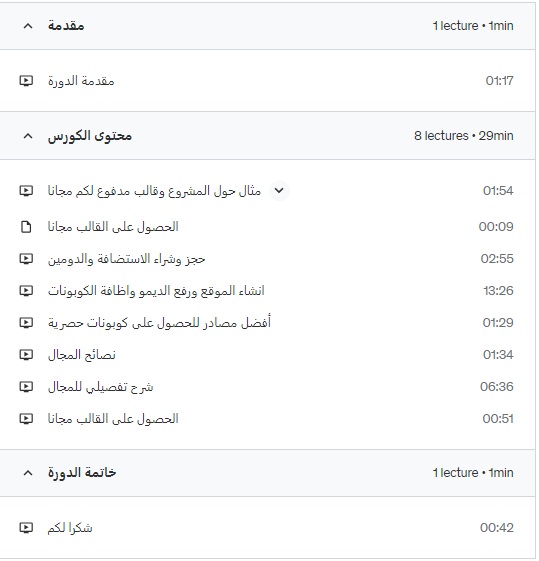This screenshot has height=561, width=539.
Task: Click video icon beside حجز وشراء الاستضافة والدومين
Action: (x=26, y=259)
